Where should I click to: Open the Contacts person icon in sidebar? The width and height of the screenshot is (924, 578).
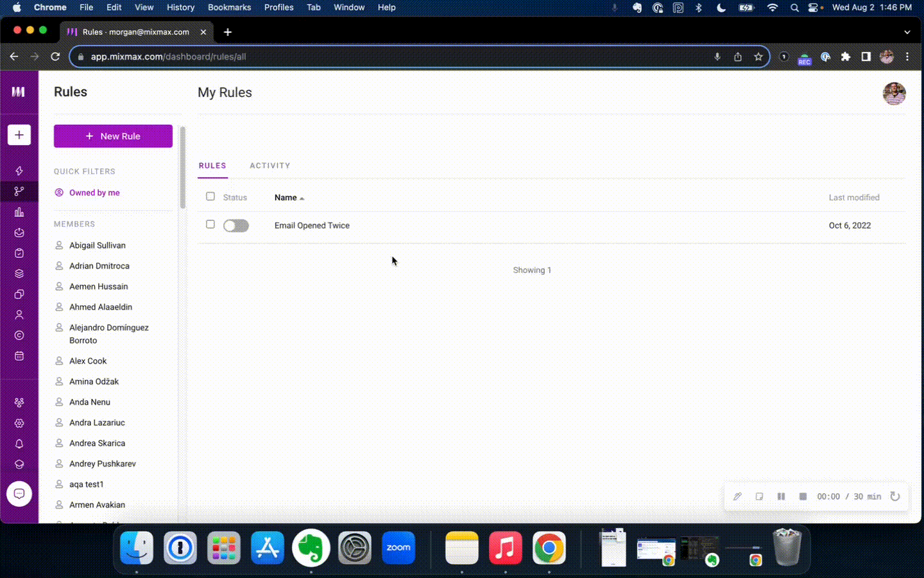(x=19, y=315)
